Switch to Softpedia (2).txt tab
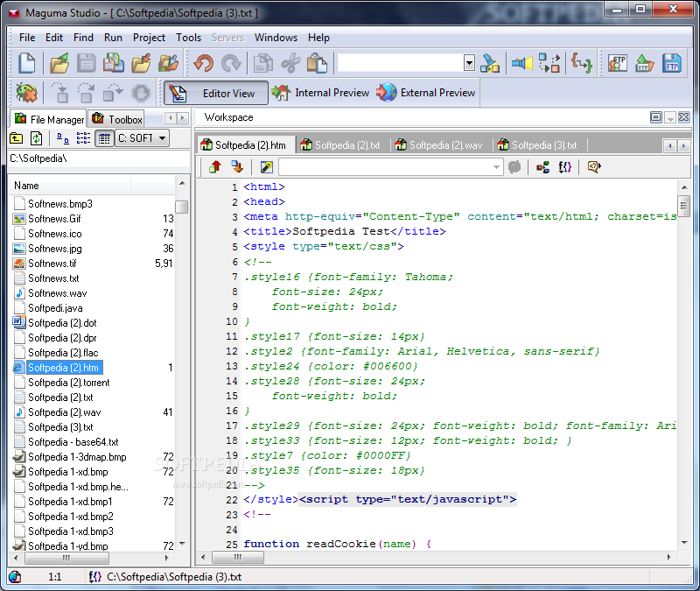The width and height of the screenshot is (700, 591). (340, 145)
